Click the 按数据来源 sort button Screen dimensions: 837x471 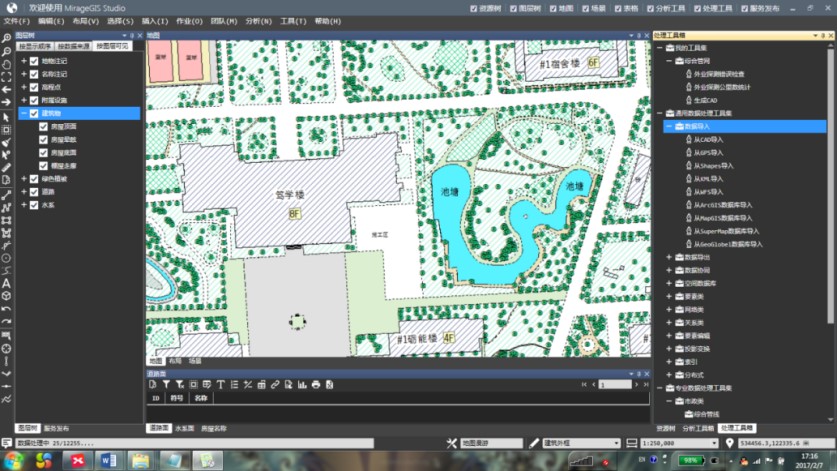pyautogui.click(x=73, y=46)
